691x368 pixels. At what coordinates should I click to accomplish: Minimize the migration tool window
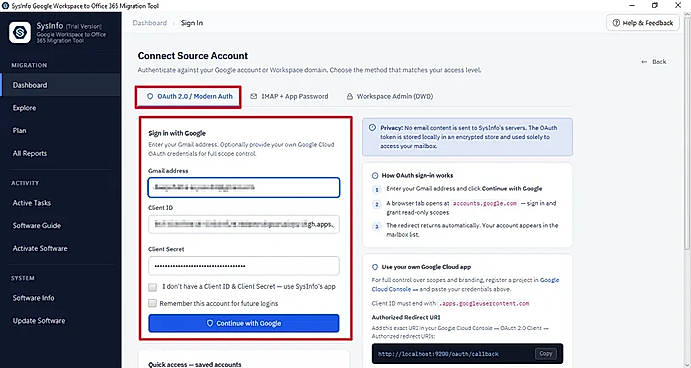click(x=632, y=6)
